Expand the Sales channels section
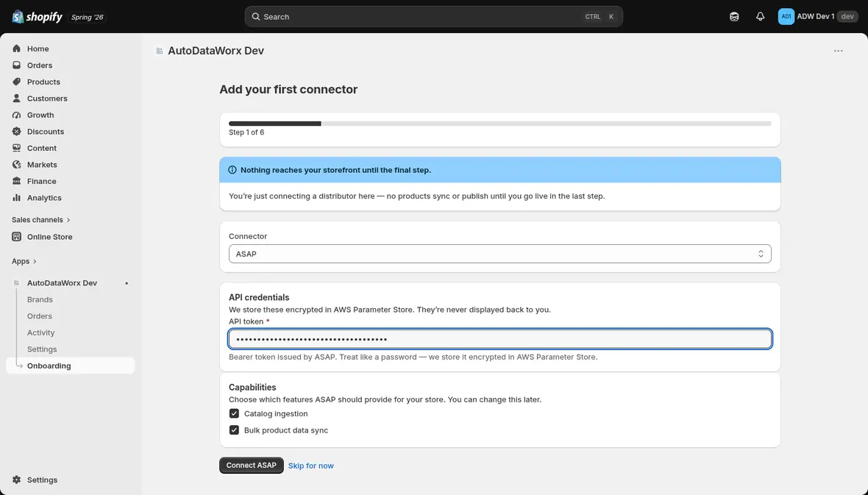The image size is (868, 495). tap(41, 220)
